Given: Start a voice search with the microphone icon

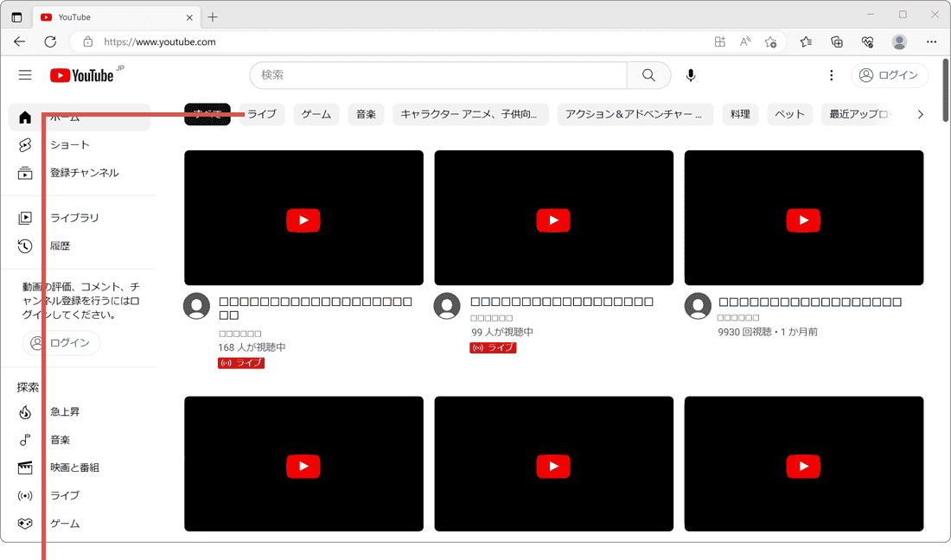Looking at the screenshot, I should 690,75.
